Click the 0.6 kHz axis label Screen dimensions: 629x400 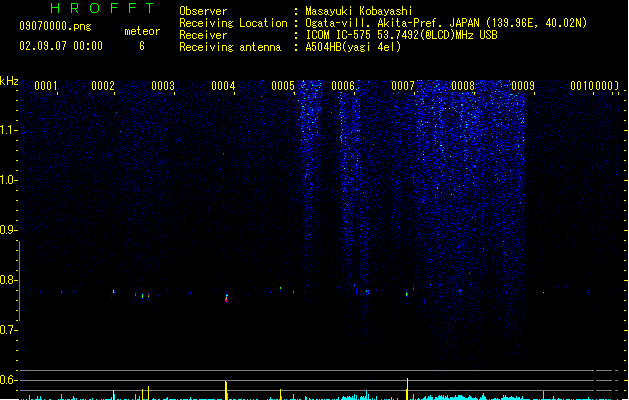[8, 380]
